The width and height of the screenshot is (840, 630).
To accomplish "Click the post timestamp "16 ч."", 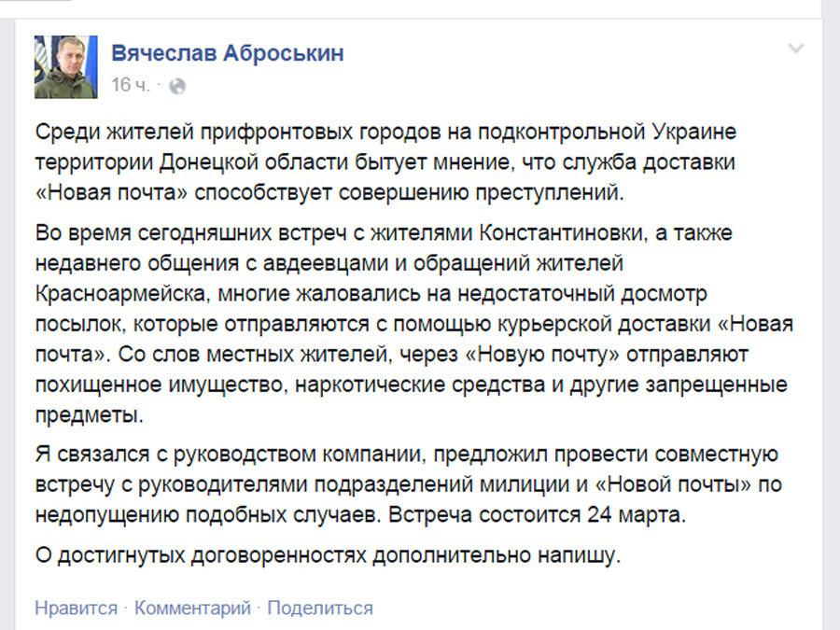I will click(x=131, y=85).
